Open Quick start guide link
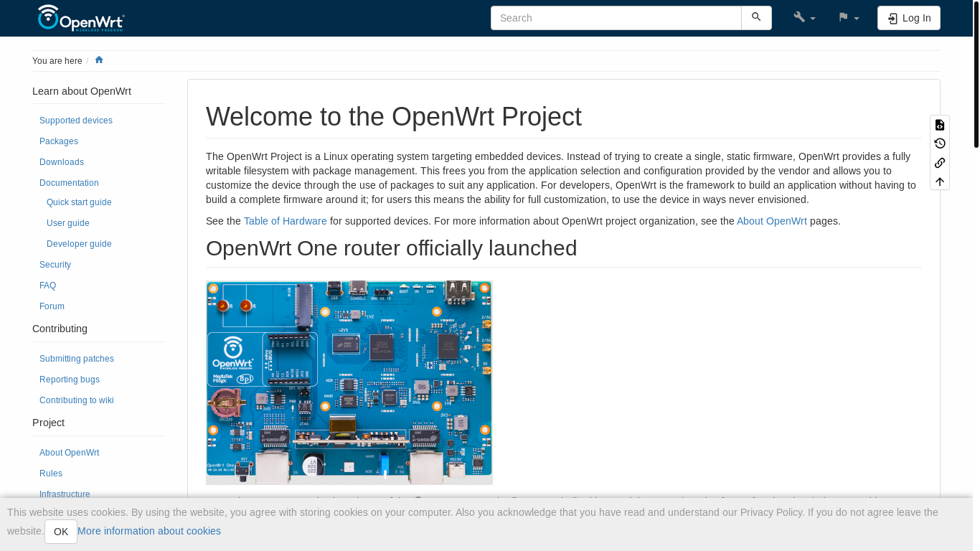980x551 pixels. pos(79,202)
